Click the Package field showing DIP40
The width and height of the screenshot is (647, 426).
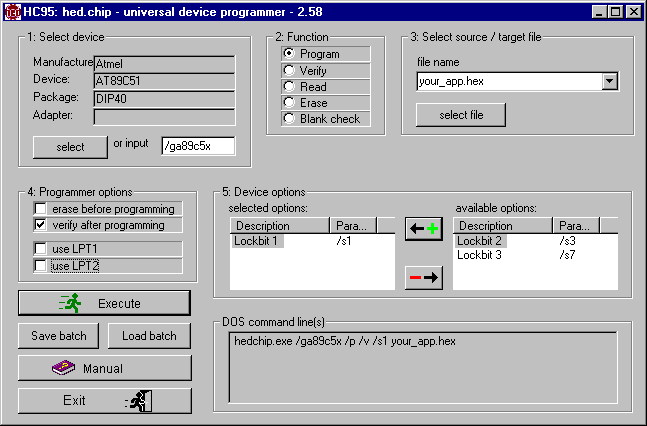coord(165,99)
